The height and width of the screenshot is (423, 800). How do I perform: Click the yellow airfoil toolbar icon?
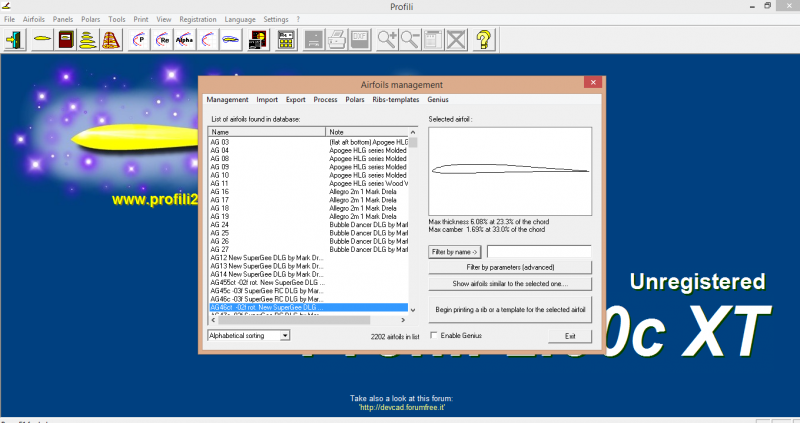coord(42,40)
